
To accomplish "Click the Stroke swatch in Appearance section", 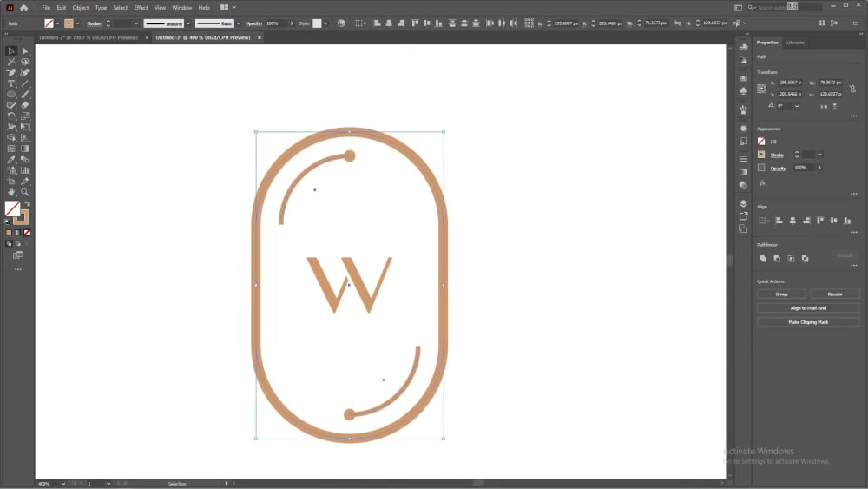I will (762, 155).
